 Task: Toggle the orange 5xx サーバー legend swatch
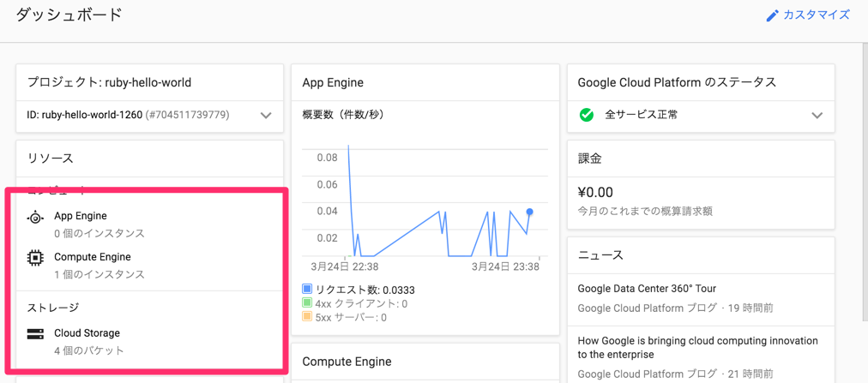(x=307, y=317)
